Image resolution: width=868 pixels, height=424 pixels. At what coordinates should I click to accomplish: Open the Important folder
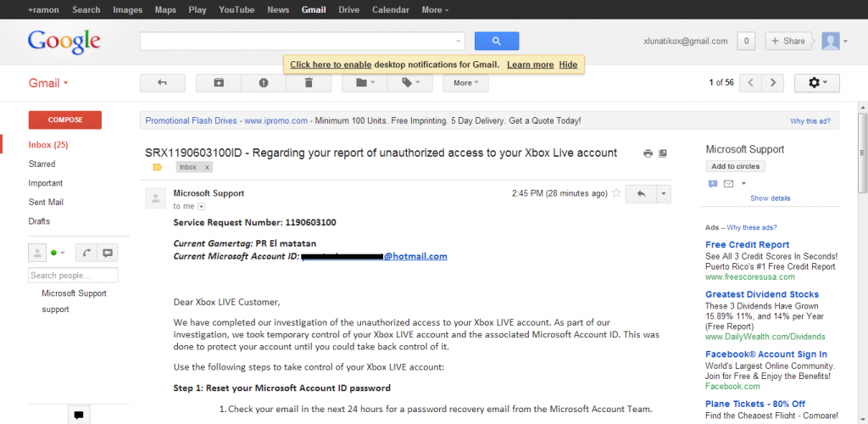click(x=46, y=183)
